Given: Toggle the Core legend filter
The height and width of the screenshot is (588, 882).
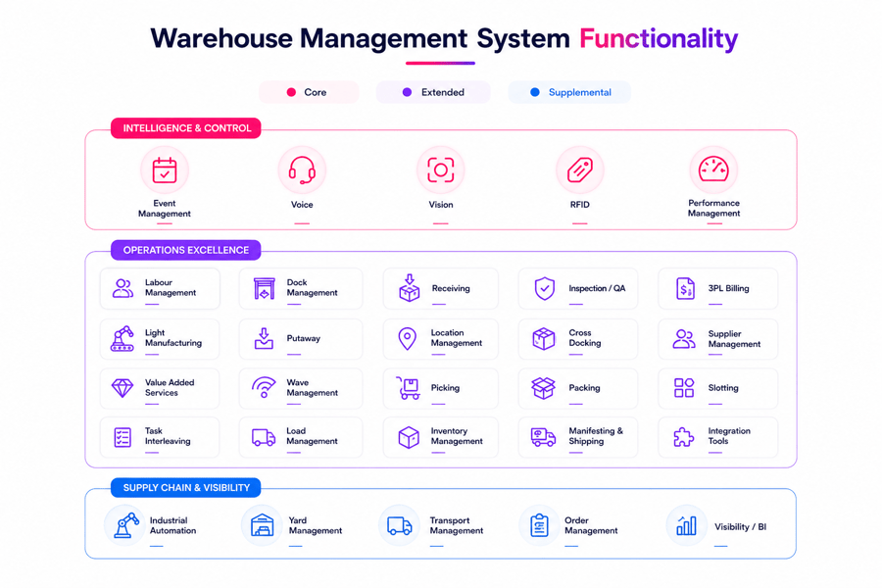Looking at the screenshot, I should coord(310,91).
